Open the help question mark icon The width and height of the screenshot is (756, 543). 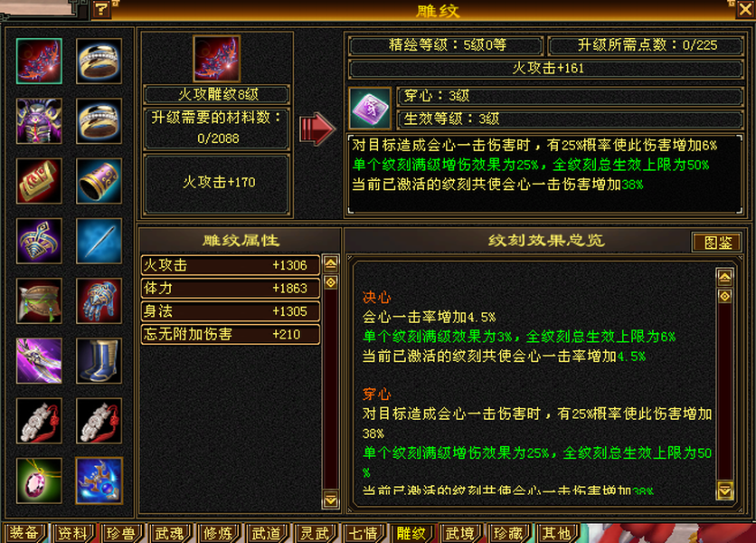pos(101,9)
